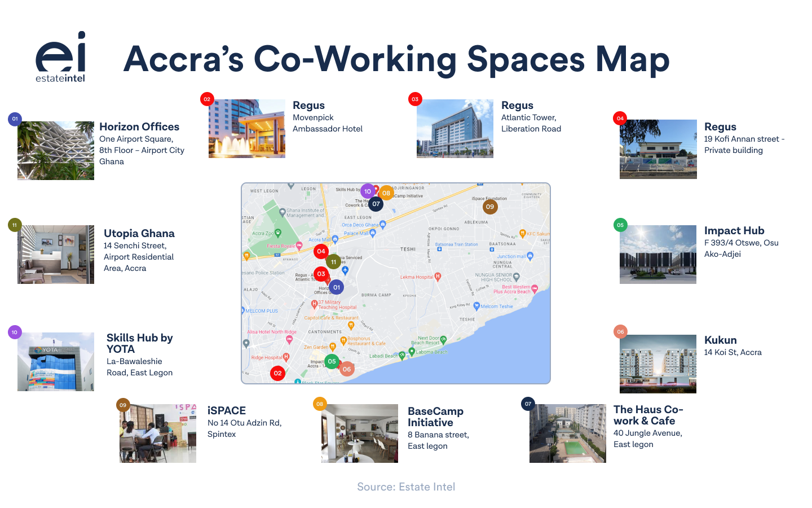Click map marker 01 for Horizon Offices
The height and width of the screenshot is (508, 812).
336,287
